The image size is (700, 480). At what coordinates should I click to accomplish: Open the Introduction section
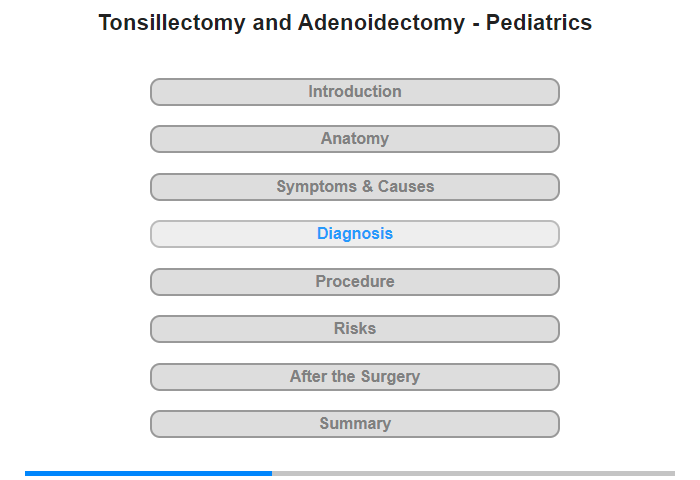point(354,92)
